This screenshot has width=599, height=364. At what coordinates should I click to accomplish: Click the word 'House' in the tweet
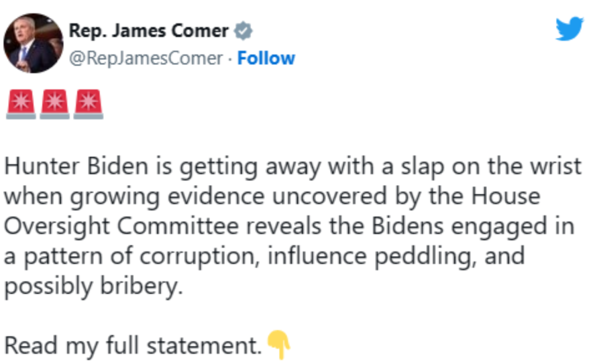(506, 196)
